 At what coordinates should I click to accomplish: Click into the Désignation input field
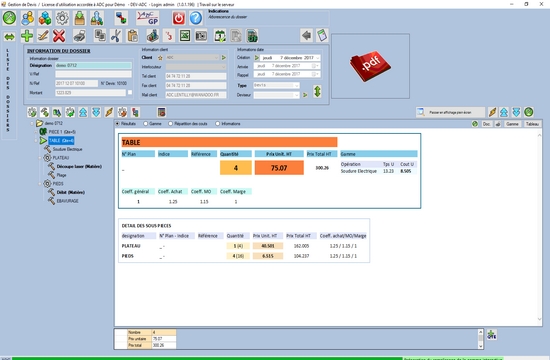93,65
